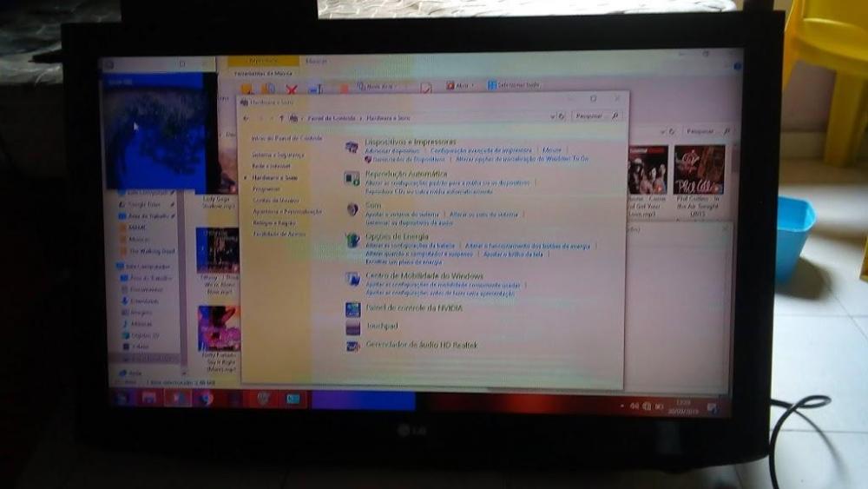Refresh the Control Panel address bar

pyautogui.click(x=562, y=116)
